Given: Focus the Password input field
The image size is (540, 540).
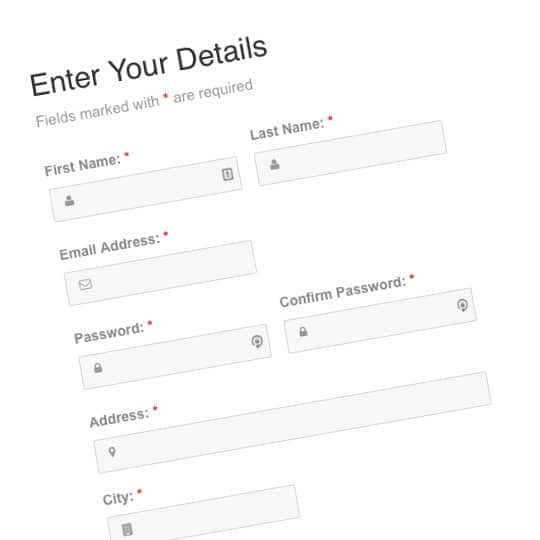Looking at the screenshot, I should [x=175, y=356].
